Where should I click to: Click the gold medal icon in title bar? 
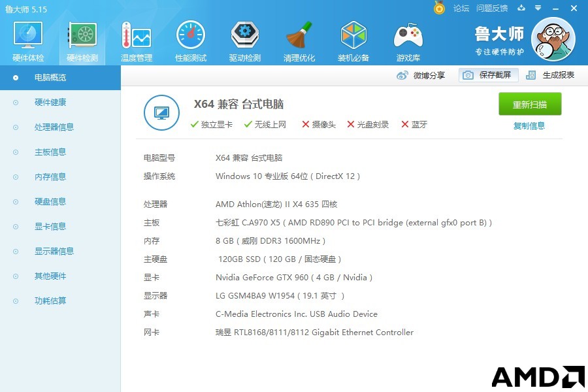(x=439, y=8)
